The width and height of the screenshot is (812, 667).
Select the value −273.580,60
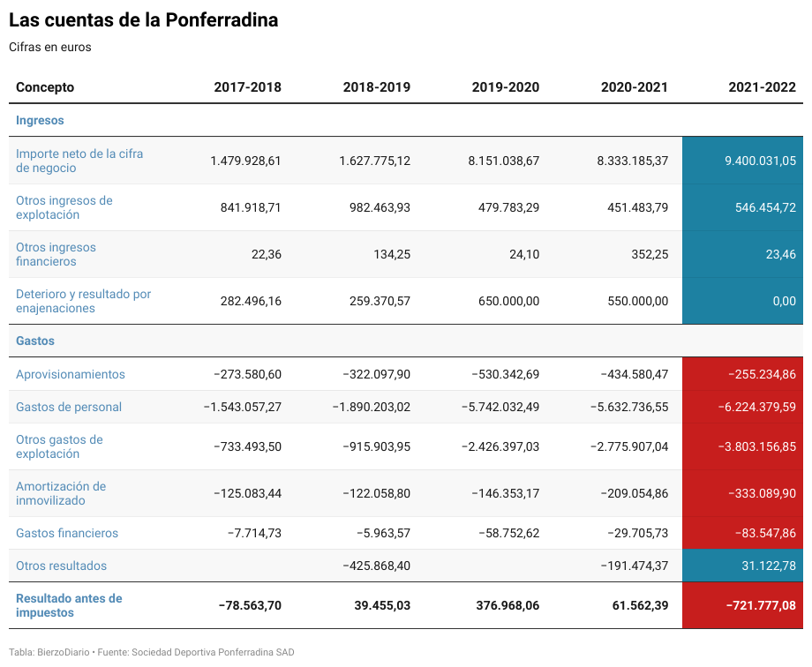247,374
